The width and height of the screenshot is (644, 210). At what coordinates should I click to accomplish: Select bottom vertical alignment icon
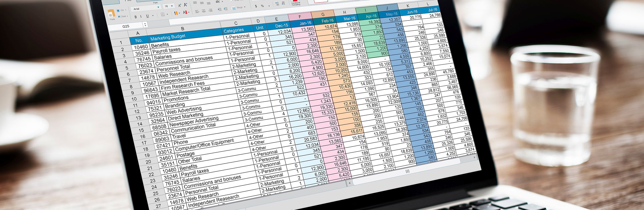click(x=208, y=3)
